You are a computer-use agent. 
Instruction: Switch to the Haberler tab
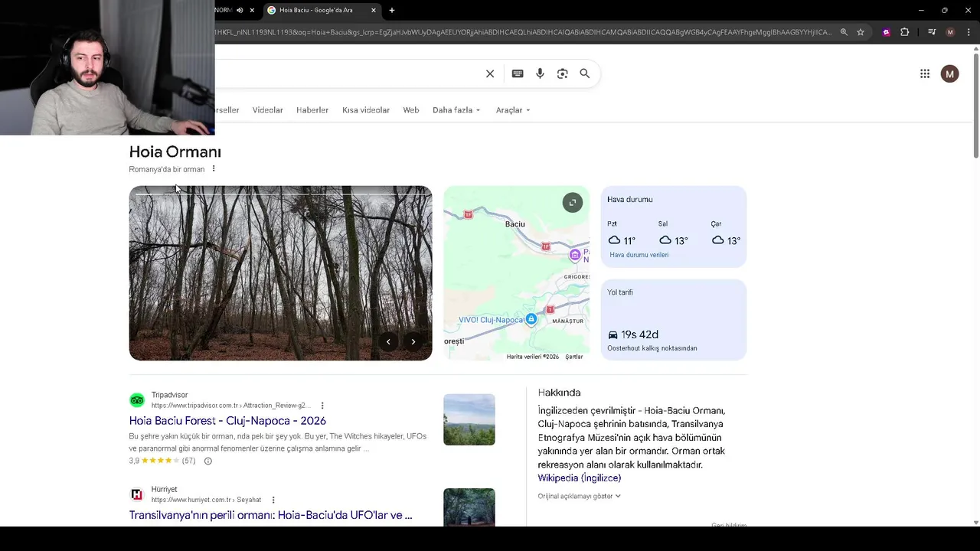[312, 110]
